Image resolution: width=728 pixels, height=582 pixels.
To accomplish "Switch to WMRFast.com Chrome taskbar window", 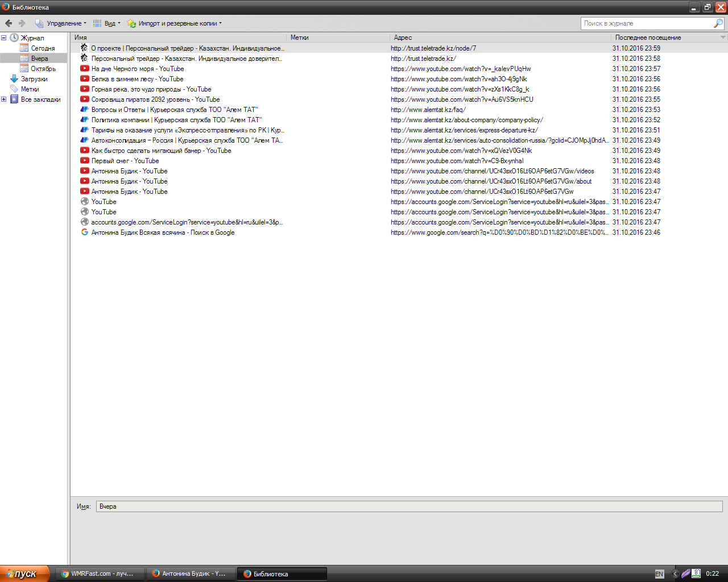I will click(100, 573).
